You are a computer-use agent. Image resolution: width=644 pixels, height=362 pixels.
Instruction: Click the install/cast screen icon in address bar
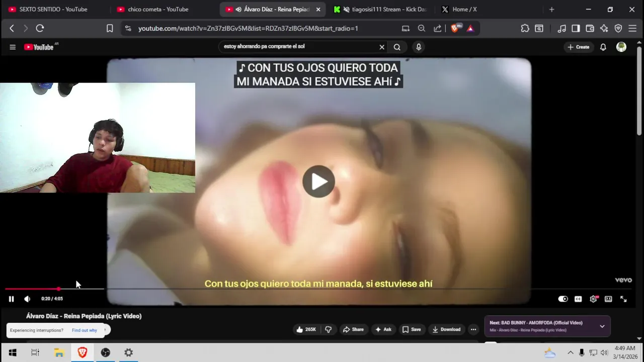pos(406,29)
